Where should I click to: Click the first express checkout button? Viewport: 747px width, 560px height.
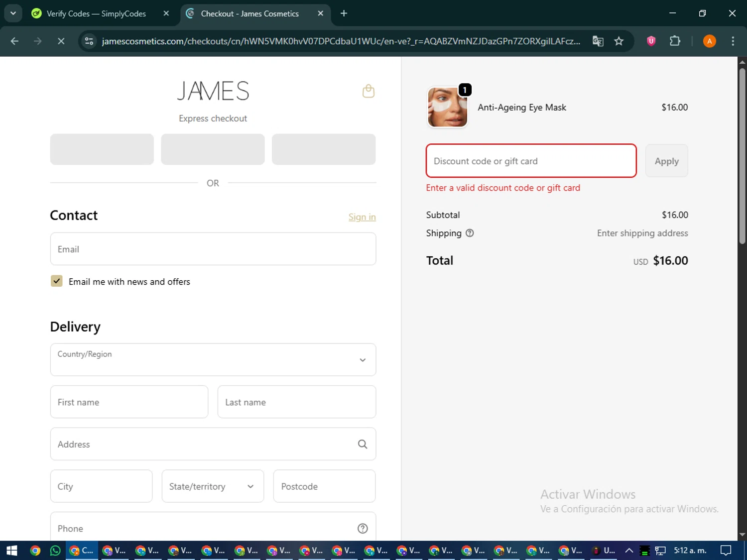pos(102,149)
